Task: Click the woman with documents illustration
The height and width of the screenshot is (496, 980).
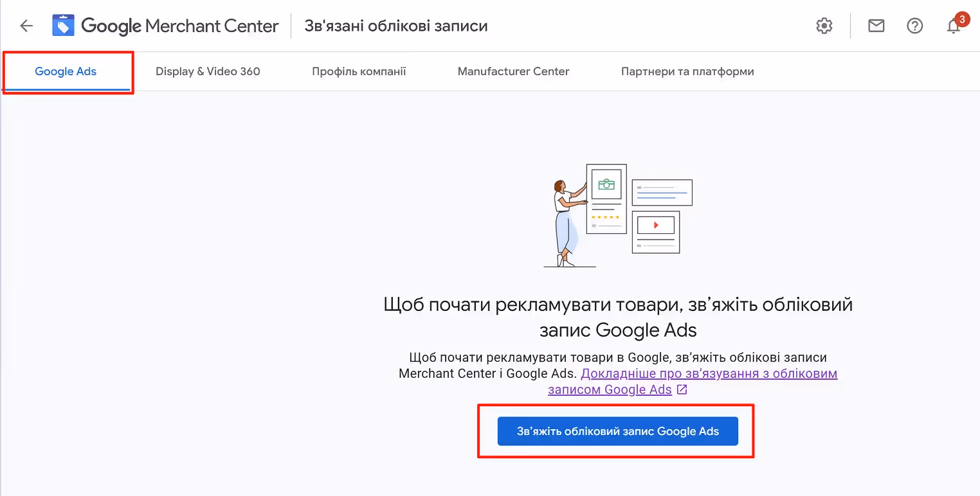Action: tap(618, 215)
